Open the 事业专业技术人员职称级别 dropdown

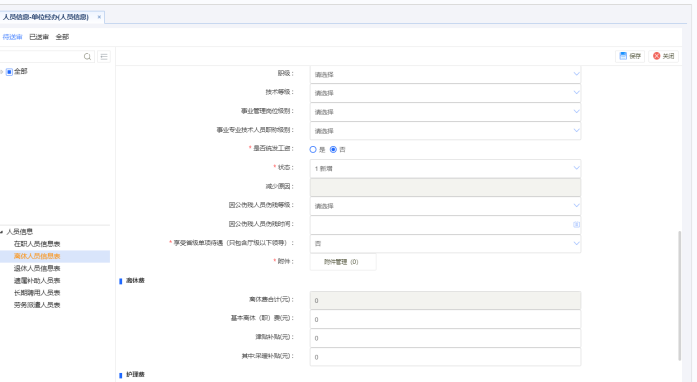pos(445,131)
